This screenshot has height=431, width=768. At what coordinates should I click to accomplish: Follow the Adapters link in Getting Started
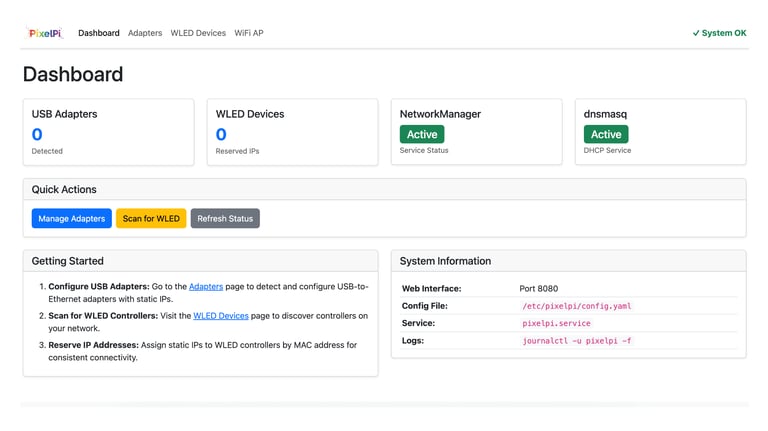click(x=206, y=287)
